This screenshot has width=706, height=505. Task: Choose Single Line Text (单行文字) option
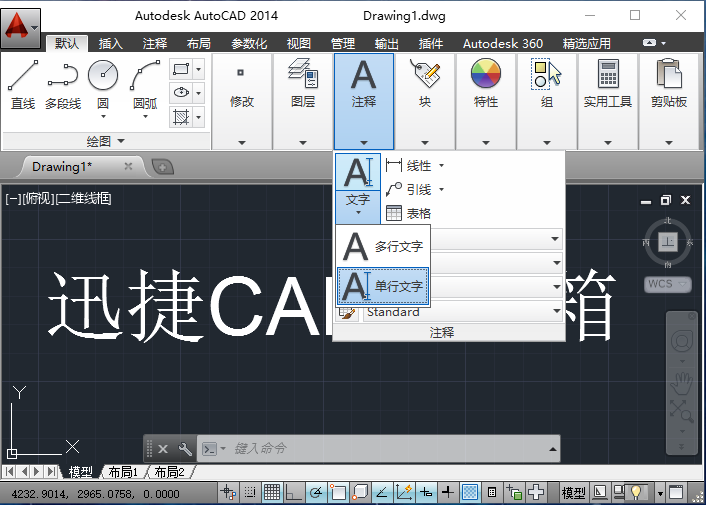coord(383,286)
